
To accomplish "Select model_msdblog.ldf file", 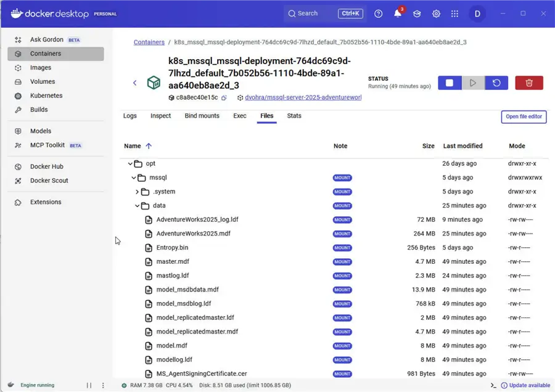I will (x=184, y=303).
